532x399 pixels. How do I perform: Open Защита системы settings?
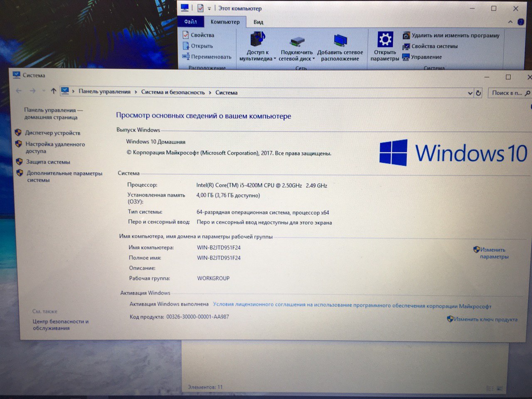[48, 162]
